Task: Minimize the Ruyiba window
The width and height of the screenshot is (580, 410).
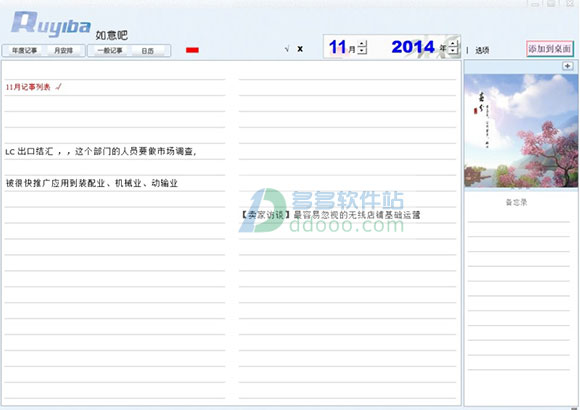Action: [x=535, y=3]
